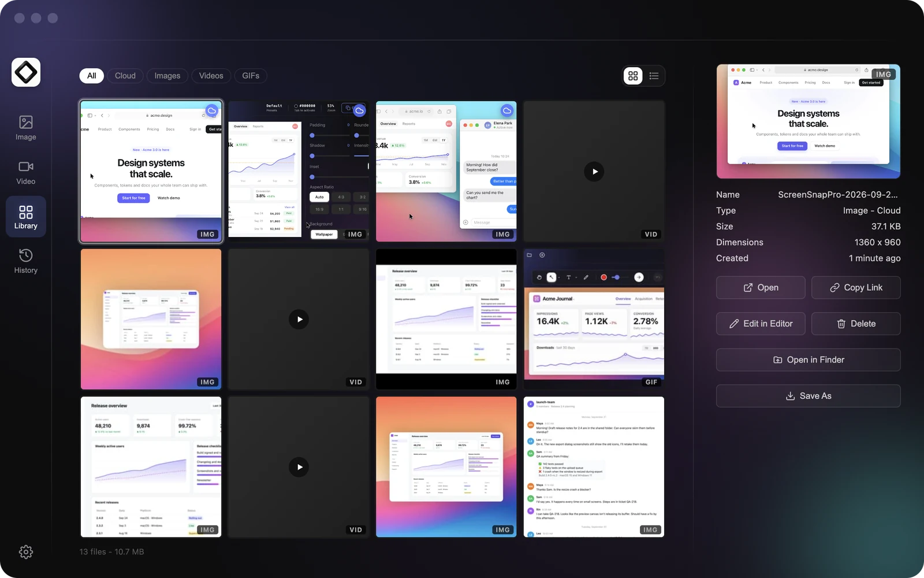Play the second-row video thumbnail
Viewport: 924px width, 578px height.
tap(299, 319)
